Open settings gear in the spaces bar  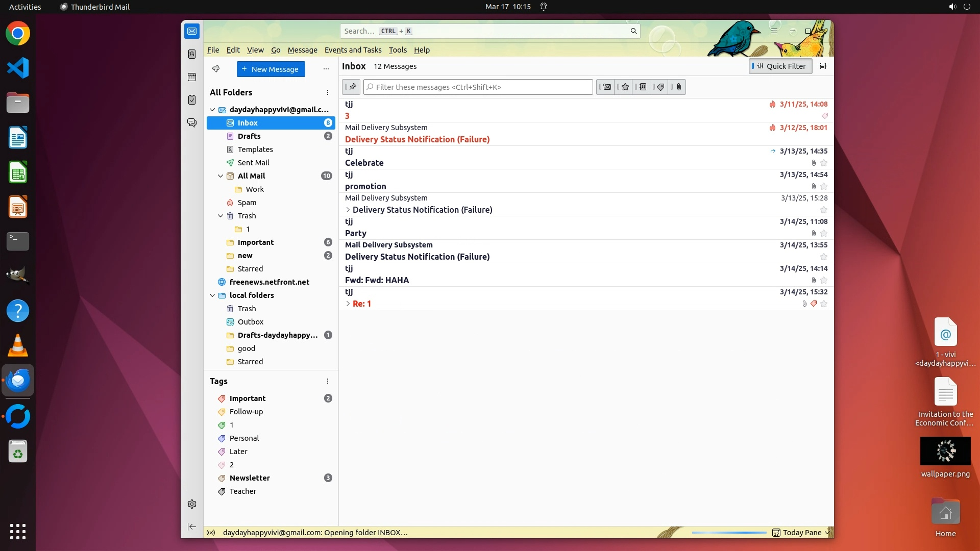pyautogui.click(x=192, y=504)
